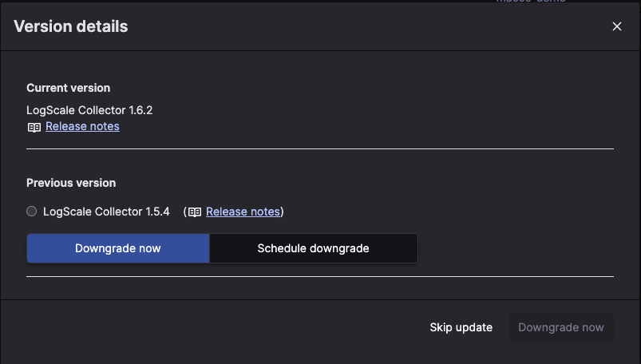641x364 pixels.
Task: Click the LogScale Collector 1.5.4 label text
Action: (106, 212)
